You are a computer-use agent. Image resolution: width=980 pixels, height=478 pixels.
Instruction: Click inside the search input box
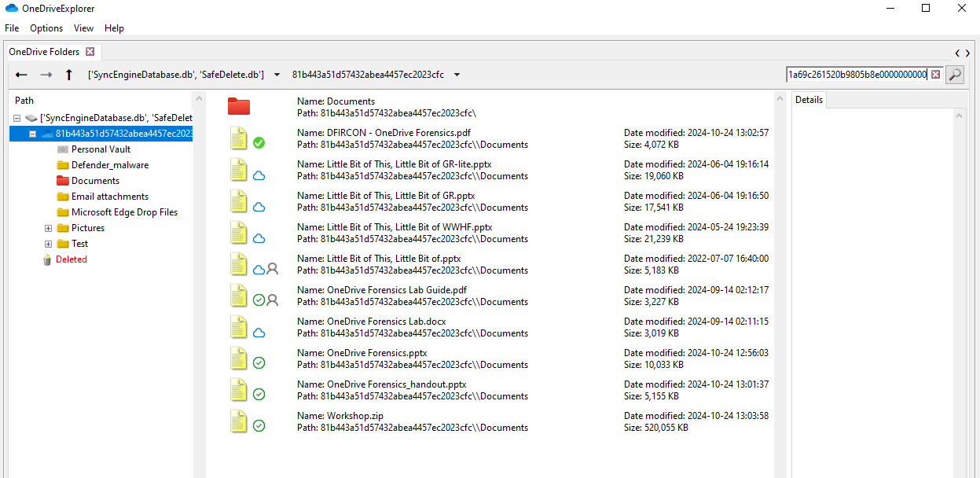[857, 75]
